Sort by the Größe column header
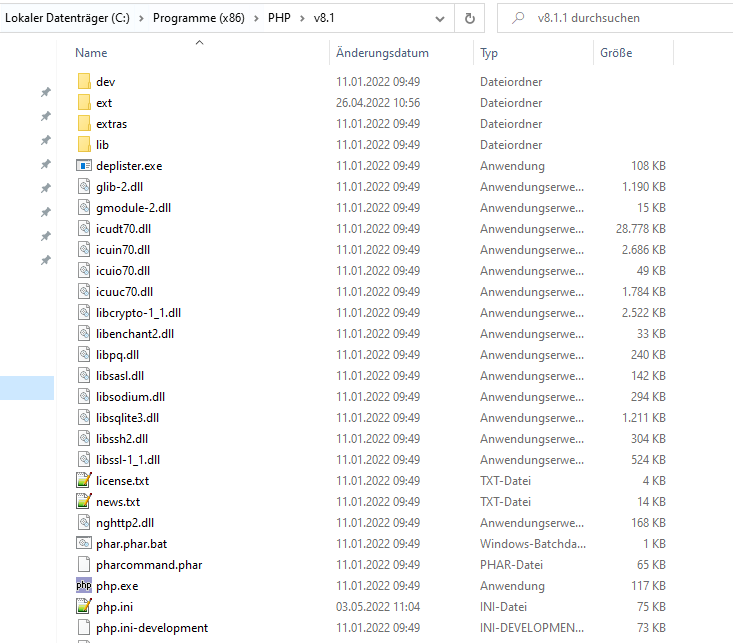Screen dimensions: 733x643 click(x=616, y=53)
